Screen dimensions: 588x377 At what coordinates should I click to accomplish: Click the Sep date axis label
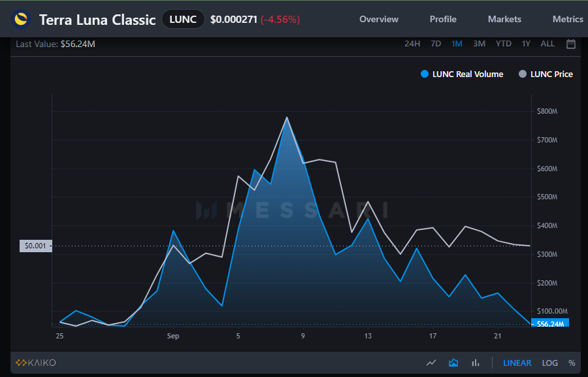point(173,336)
